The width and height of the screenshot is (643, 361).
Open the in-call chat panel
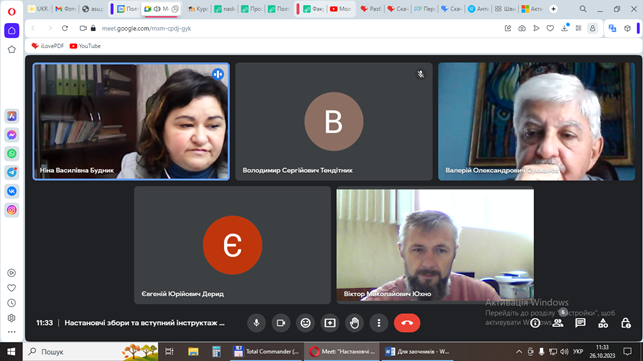[580, 323]
